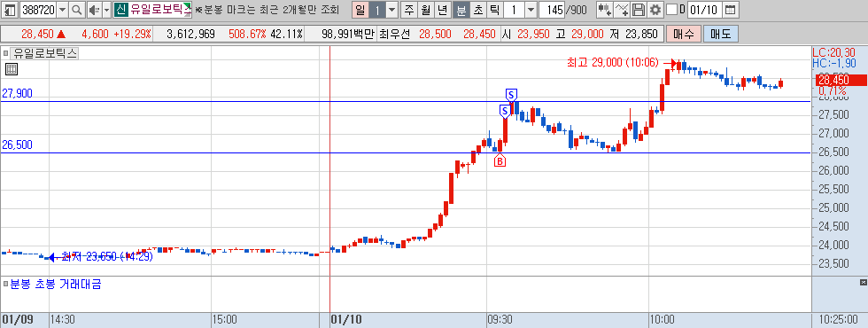868x328 pixels.
Task: Select the 분 minute chart
Action: tap(461, 10)
